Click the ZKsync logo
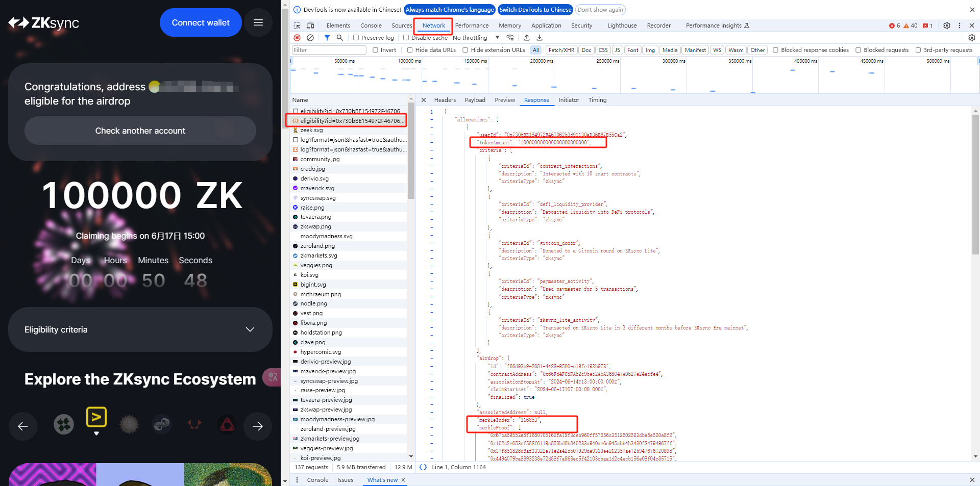 [44, 23]
